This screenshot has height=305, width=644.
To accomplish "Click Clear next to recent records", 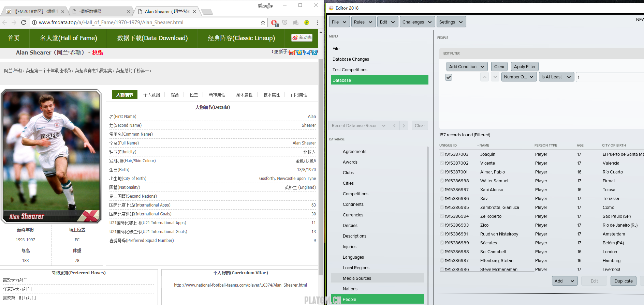I will point(420,126).
